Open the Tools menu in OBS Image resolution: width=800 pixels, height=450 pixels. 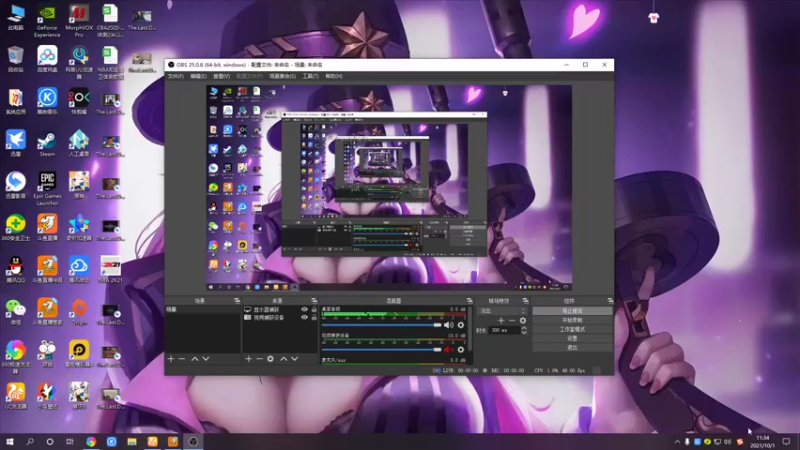pyautogui.click(x=310, y=76)
